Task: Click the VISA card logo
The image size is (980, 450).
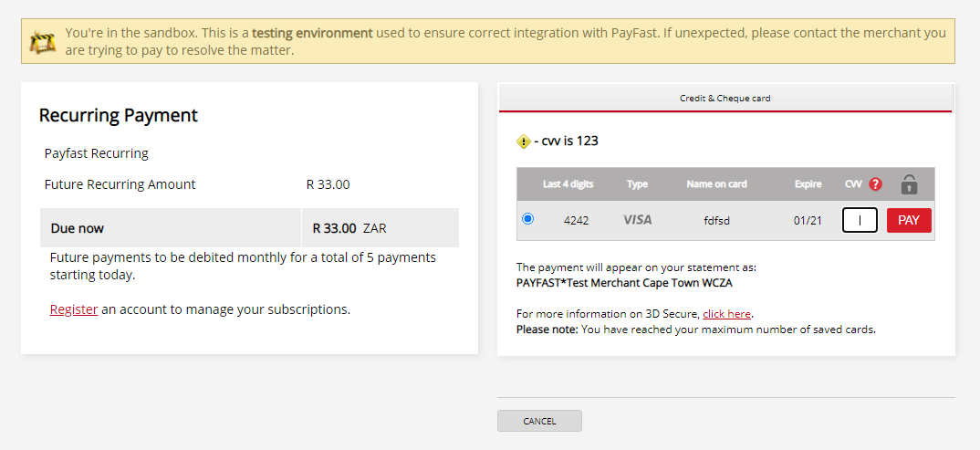Action: 638,220
